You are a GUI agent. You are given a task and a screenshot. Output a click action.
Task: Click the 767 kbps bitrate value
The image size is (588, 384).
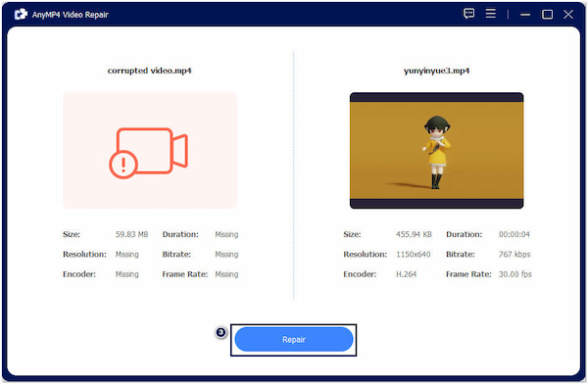point(514,255)
